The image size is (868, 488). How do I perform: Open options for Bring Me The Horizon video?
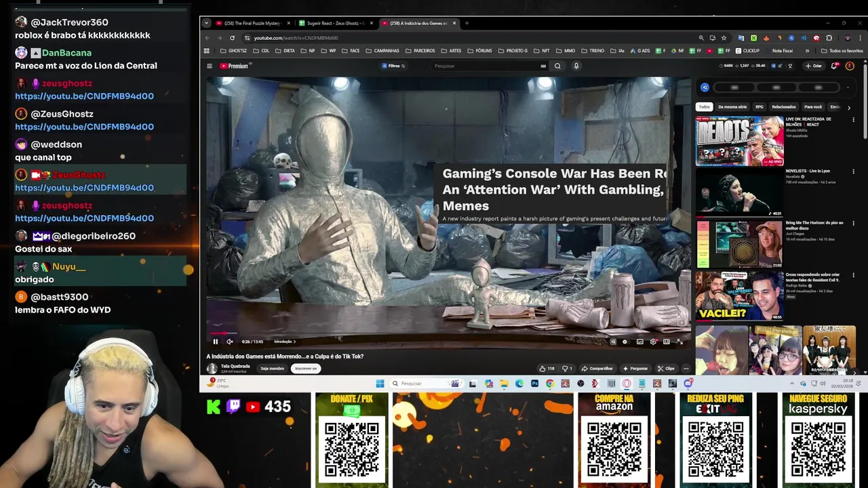(853, 223)
